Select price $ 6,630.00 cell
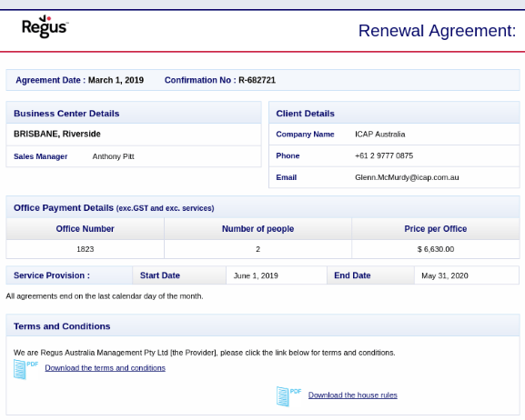 tap(436, 249)
